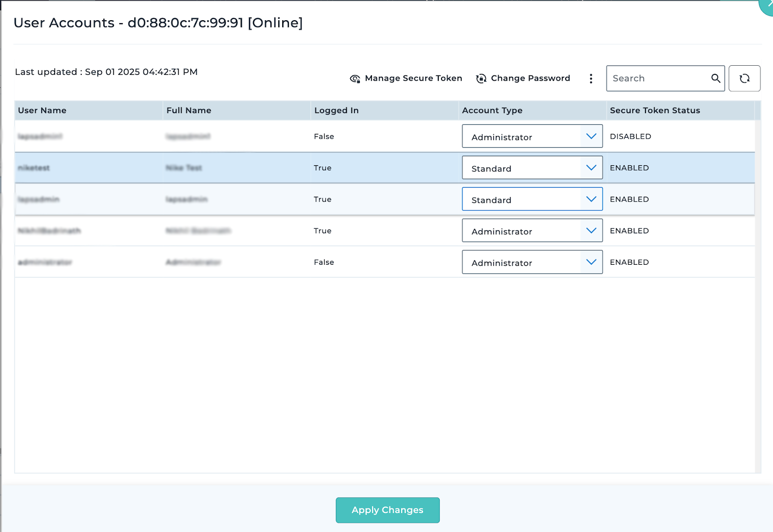Click ENABLED status in niketest row
Viewport: 773px width, 532px height.
(629, 168)
